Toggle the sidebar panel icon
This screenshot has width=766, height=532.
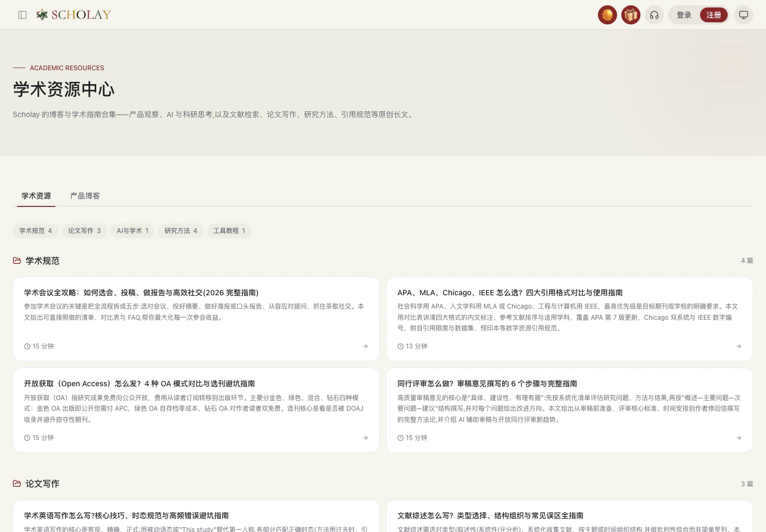click(22, 15)
